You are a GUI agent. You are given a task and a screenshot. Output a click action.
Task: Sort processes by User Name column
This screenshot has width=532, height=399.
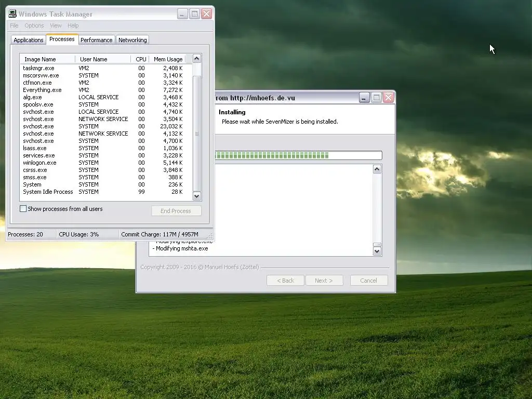[103, 59]
